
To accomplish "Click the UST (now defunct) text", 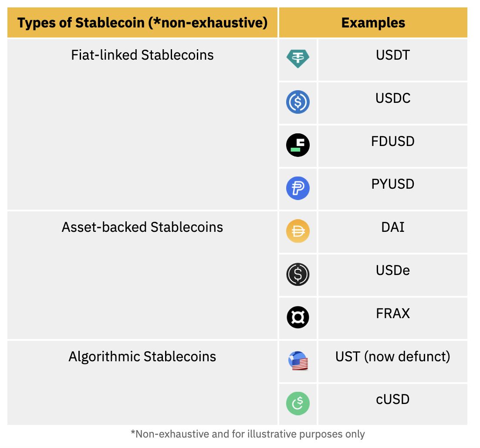I will click(x=393, y=356).
